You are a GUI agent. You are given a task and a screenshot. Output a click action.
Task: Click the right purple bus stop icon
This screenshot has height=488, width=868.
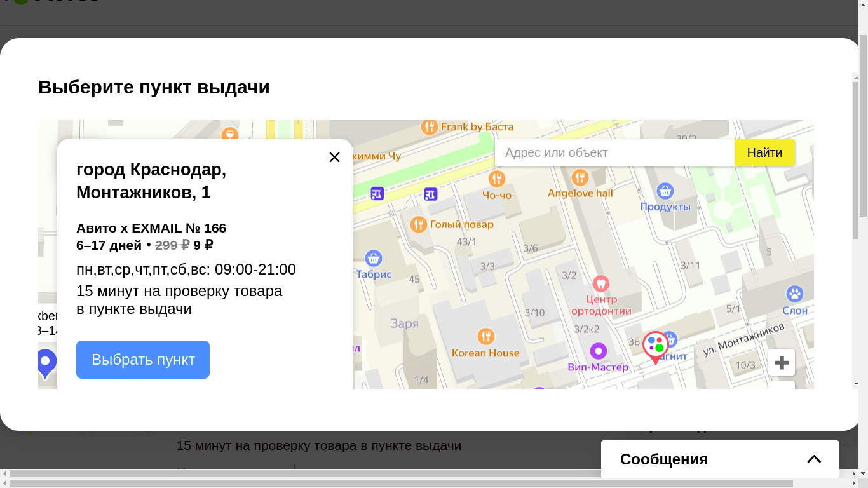tap(431, 194)
